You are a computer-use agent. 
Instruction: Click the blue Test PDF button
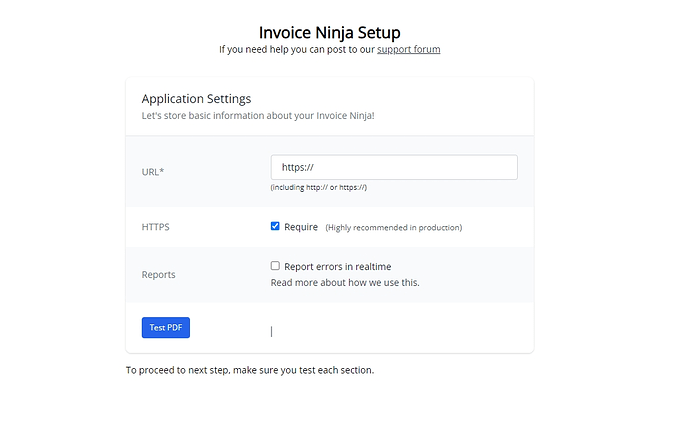(166, 328)
